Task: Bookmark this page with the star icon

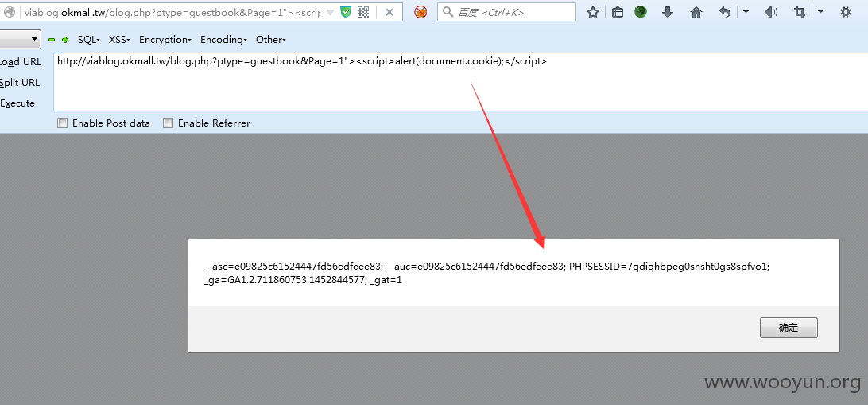Action: click(x=593, y=12)
